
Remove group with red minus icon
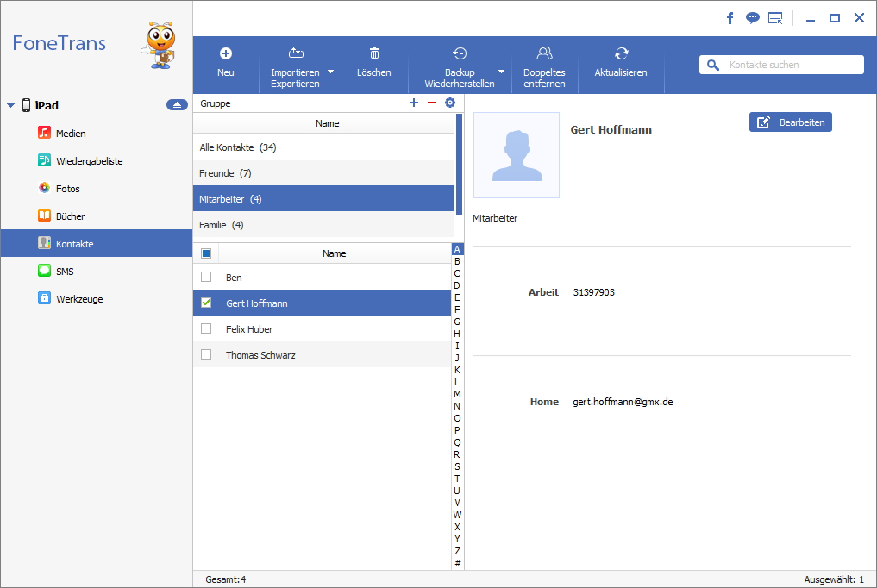point(432,103)
